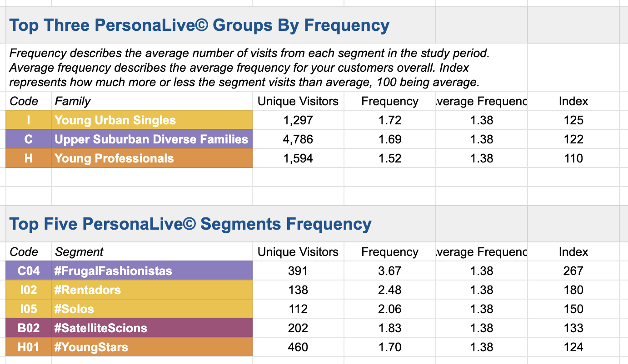
Task: Select code cell I02
Action: click(29, 290)
